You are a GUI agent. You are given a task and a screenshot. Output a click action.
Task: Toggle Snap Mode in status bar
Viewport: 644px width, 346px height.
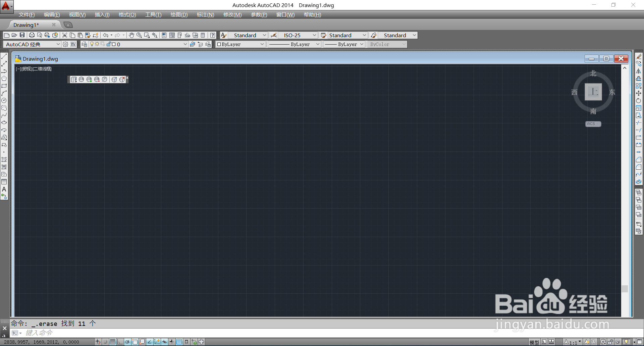[105, 342]
